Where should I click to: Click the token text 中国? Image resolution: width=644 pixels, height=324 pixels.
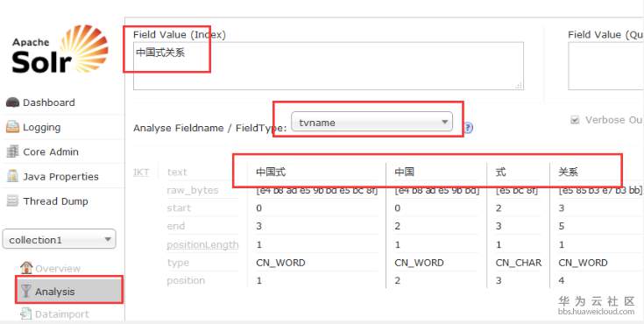pos(404,172)
